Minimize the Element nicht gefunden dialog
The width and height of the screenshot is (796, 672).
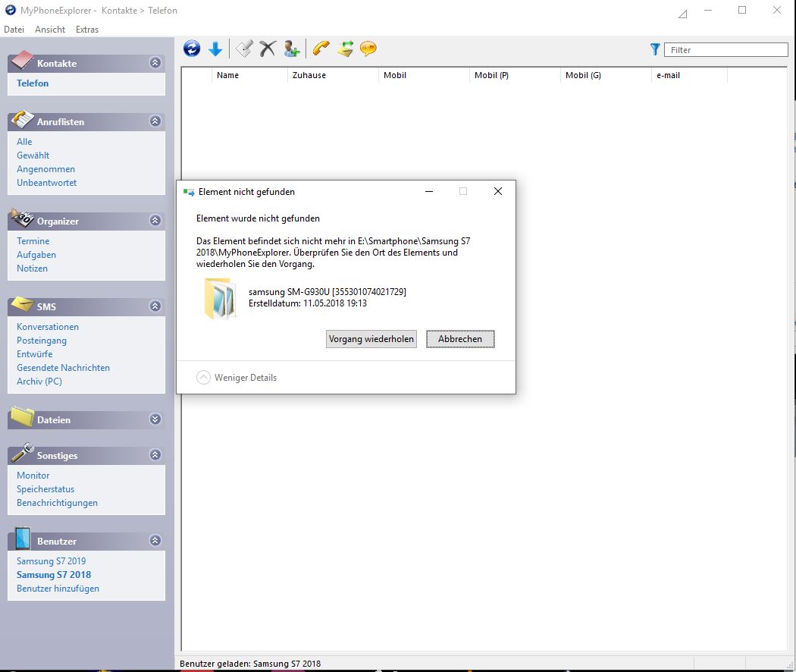point(429,191)
